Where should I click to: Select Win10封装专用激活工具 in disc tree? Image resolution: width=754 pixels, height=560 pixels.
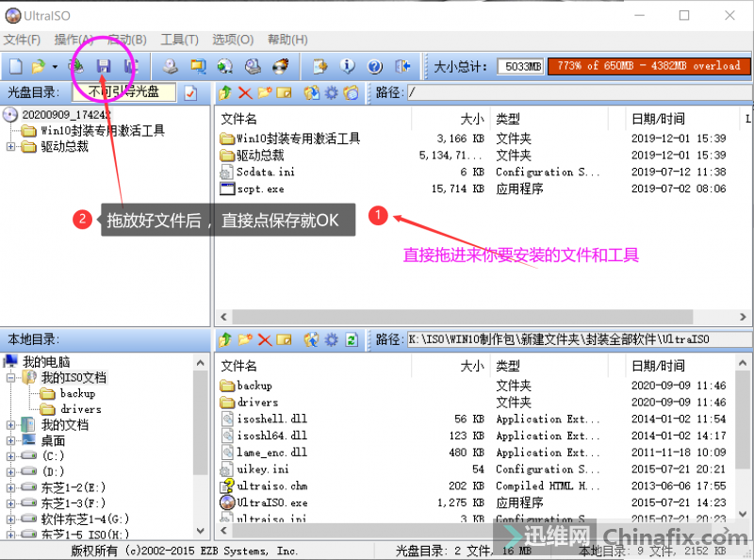103,131
